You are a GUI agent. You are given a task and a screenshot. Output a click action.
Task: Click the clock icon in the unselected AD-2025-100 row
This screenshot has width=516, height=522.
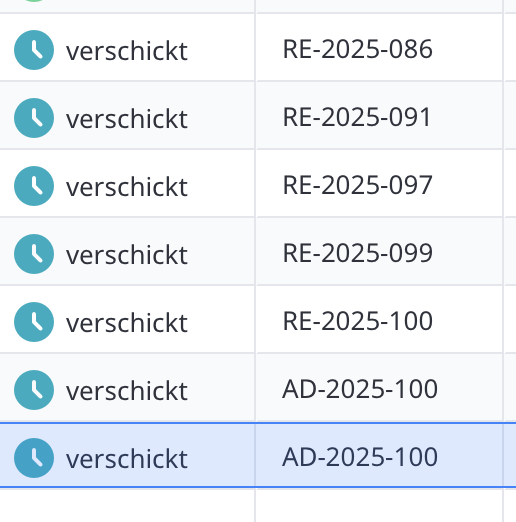tap(34, 390)
